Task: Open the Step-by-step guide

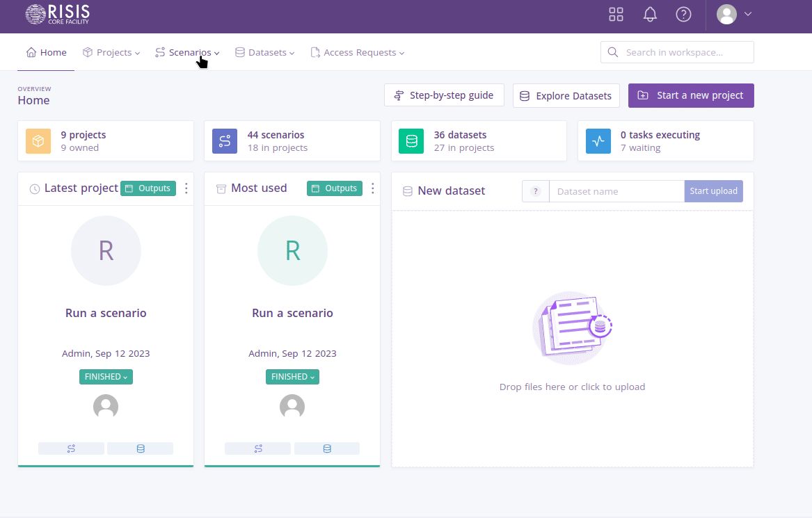Action: click(444, 95)
